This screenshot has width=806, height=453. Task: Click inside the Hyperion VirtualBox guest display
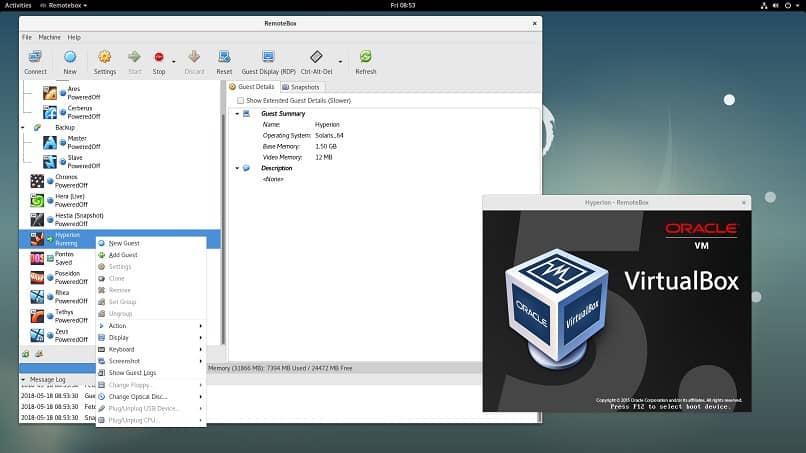click(x=617, y=311)
